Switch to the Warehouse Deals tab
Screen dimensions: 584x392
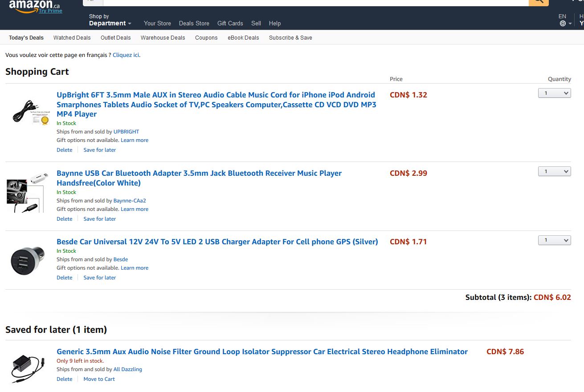click(x=163, y=38)
